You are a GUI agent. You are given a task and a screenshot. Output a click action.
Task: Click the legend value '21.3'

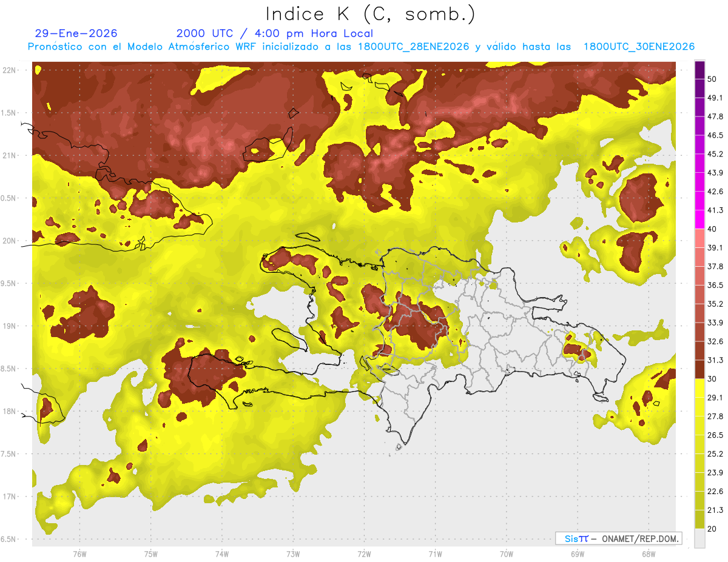[715, 510]
